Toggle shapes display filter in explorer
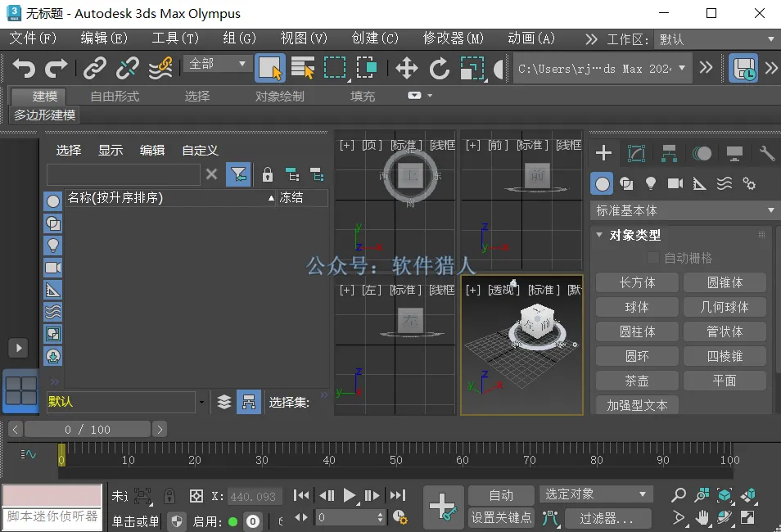 point(52,223)
